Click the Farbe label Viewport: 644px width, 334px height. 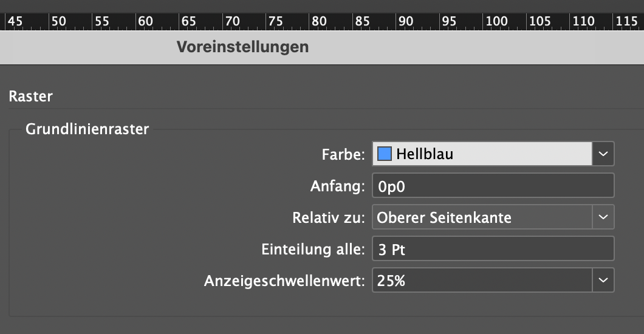point(343,155)
